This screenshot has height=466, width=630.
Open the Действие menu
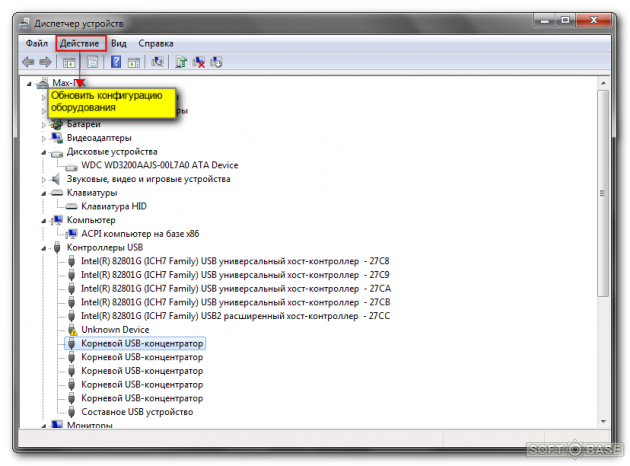coord(80,44)
